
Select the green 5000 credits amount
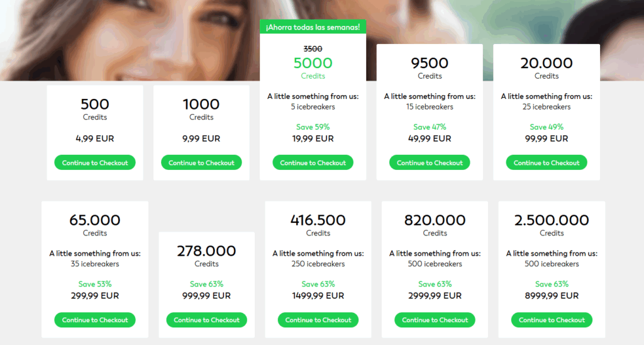[x=313, y=63]
